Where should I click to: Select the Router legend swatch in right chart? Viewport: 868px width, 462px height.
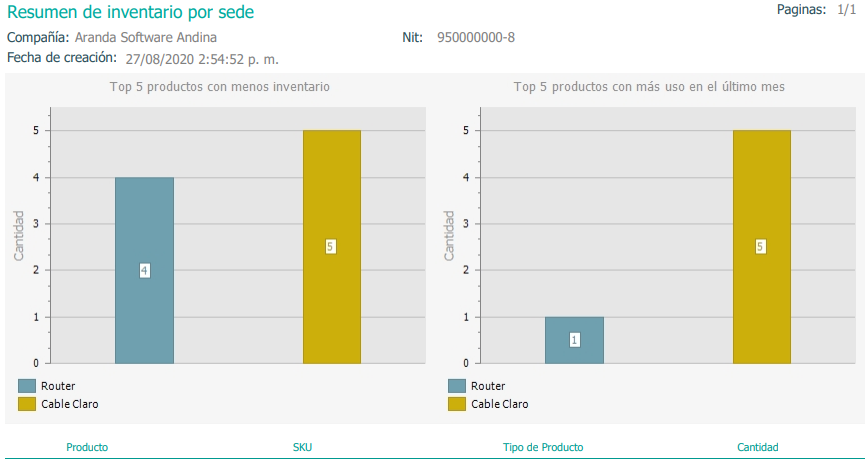(457, 386)
